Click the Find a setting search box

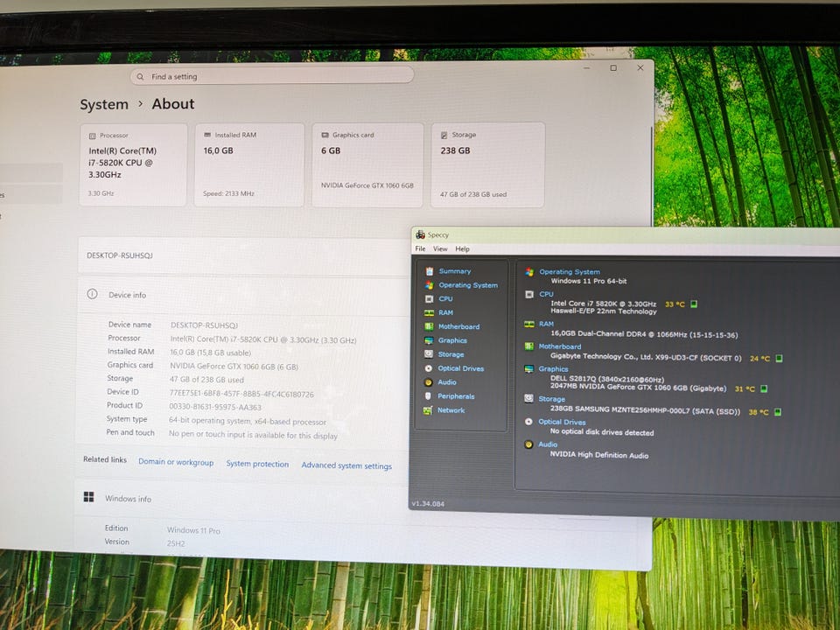point(272,76)
